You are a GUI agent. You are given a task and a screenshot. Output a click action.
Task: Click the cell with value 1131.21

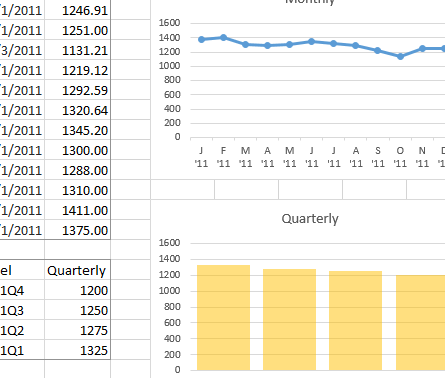(77, 50)
